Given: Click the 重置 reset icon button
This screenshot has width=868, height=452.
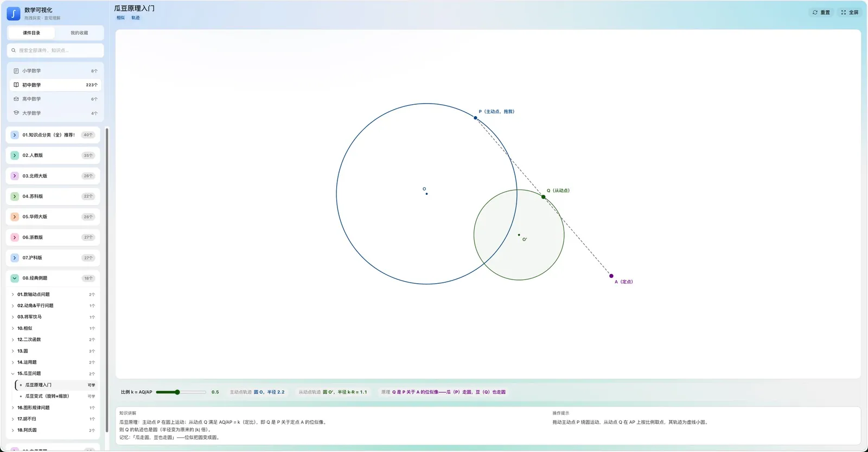Looking at the screenshot, I should (815, 12).
